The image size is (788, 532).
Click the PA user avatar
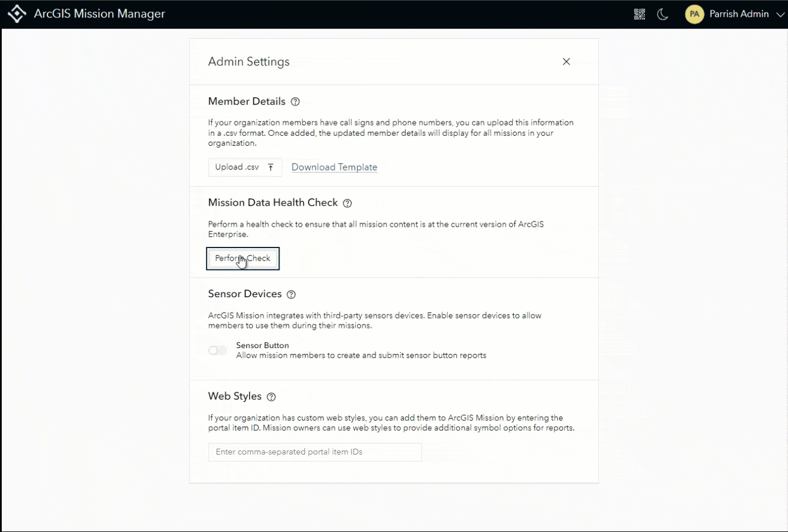(694, 14)
